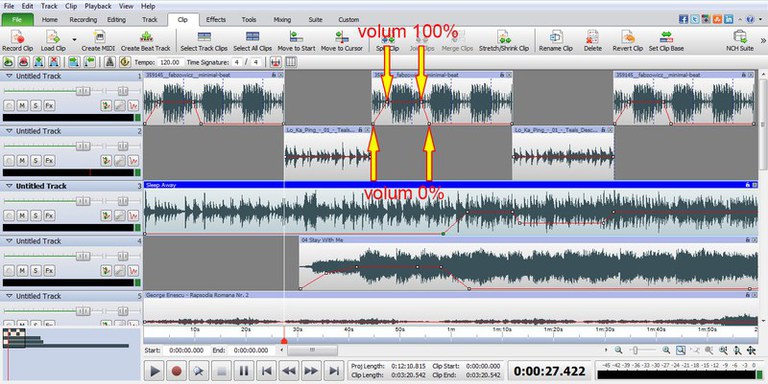Toggle Fx on track 3
The height and width of the screenshot is (384, 768).
click(x=49, y=215)
